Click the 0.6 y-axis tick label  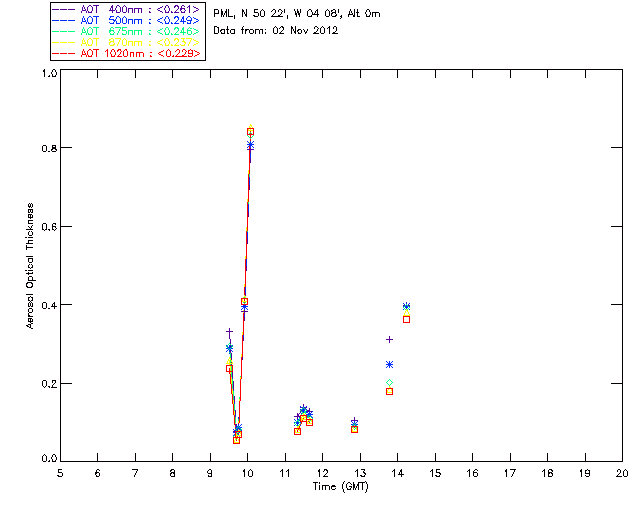pyautogui.click(x=49, y=227)
